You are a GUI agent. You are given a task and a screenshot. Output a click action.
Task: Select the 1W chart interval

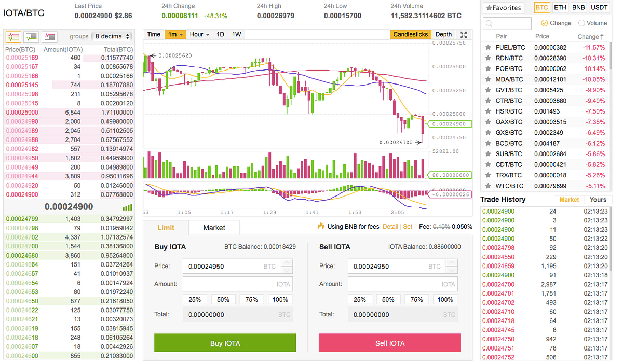236,34
